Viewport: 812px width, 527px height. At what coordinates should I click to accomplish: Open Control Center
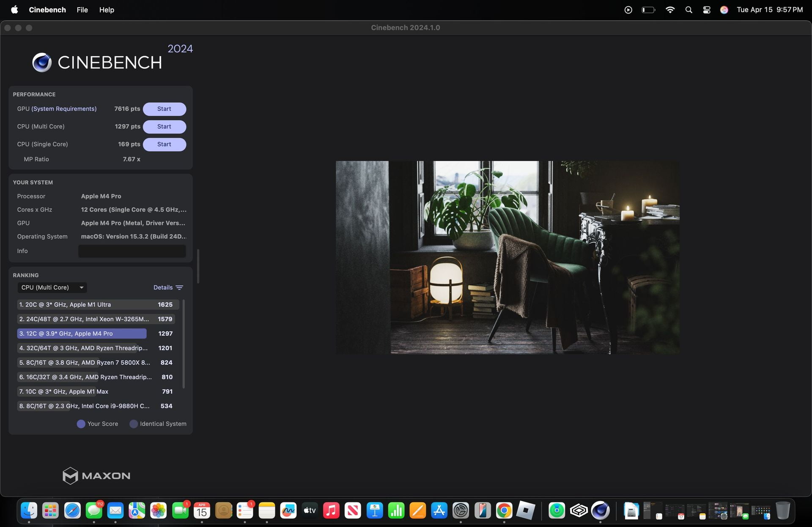point(706,10)
